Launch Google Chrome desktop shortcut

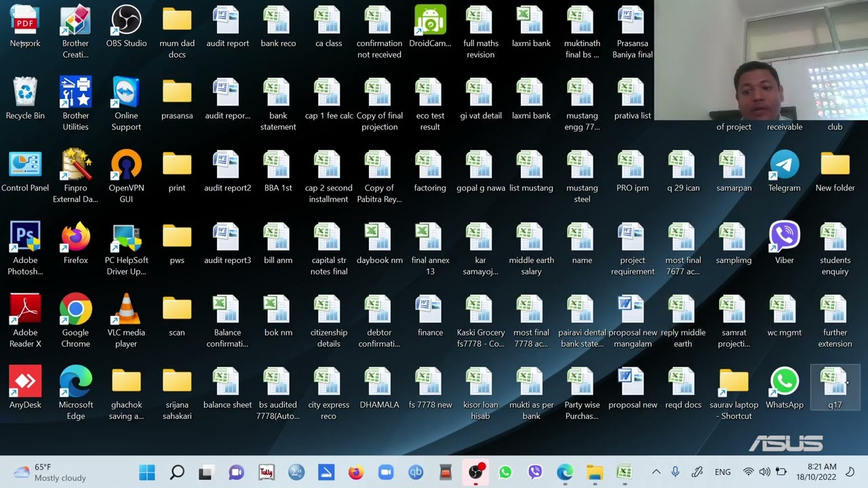click(x=75, y=321)
